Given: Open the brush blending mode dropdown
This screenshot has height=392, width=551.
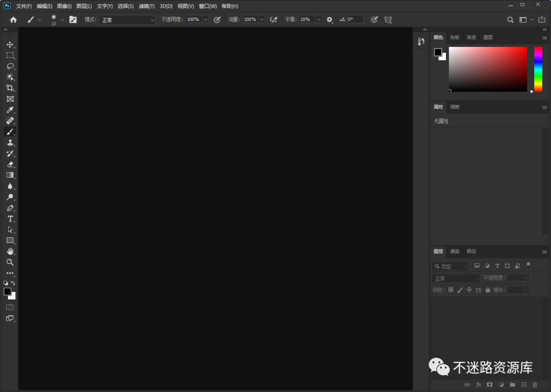Looking at the screenshot, I should [127, 20].
